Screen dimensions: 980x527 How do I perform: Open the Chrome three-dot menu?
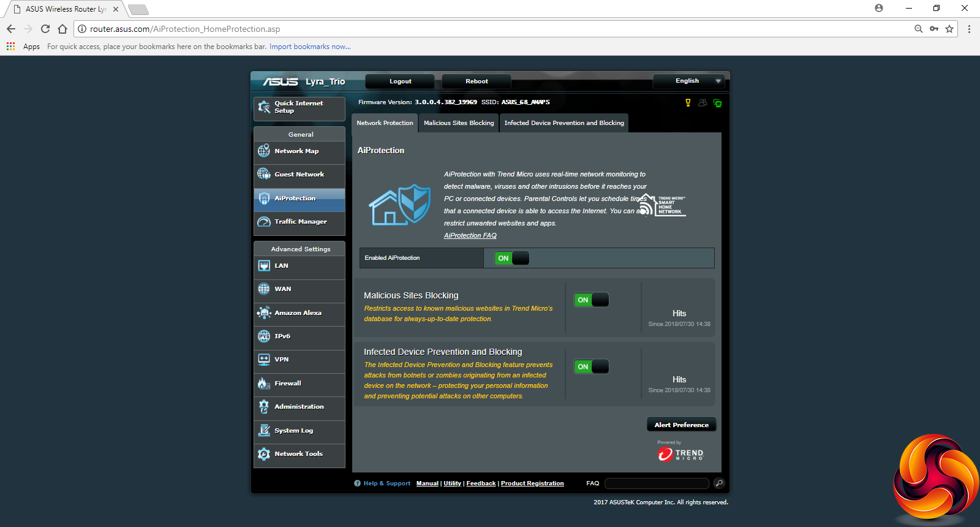(x=969, y=29)
